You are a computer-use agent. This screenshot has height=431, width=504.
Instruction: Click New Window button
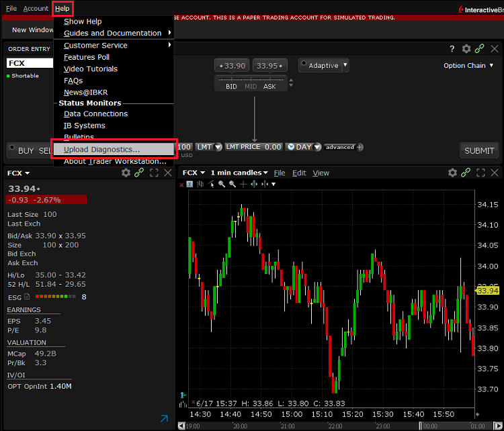point(32,30)
